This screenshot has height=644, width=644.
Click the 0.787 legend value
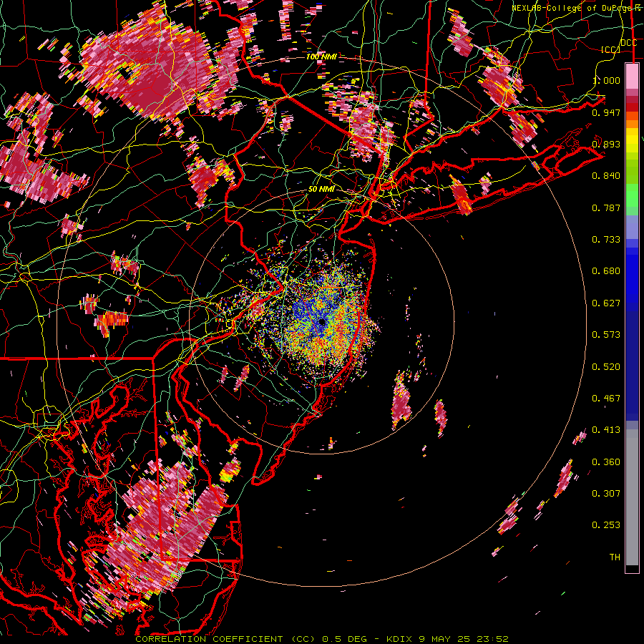pos(606,208)
